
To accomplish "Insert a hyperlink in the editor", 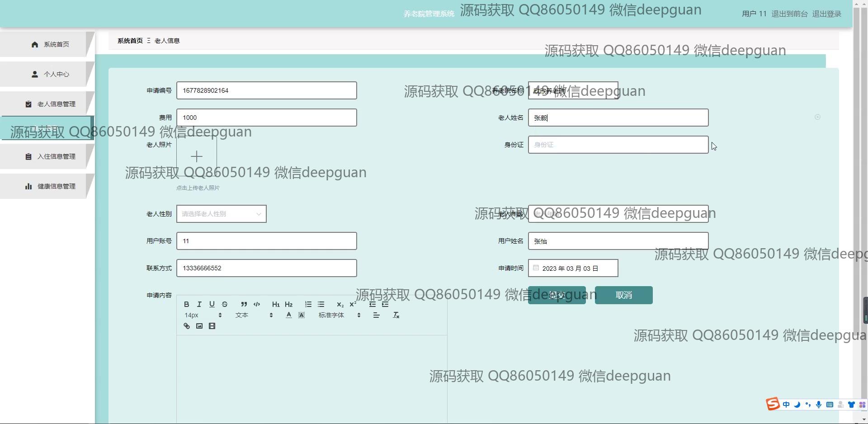I will pos(186,326).
